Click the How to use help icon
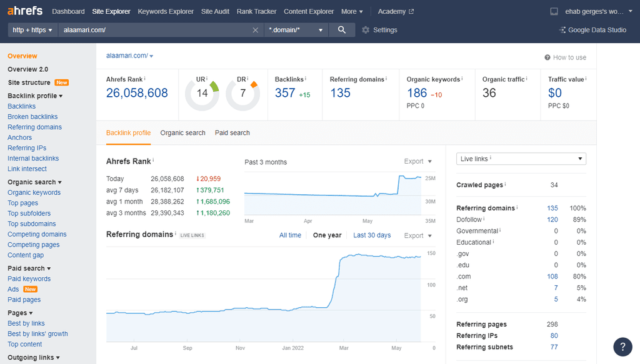This screenshot has width=640, height=364. click(547, 57)
